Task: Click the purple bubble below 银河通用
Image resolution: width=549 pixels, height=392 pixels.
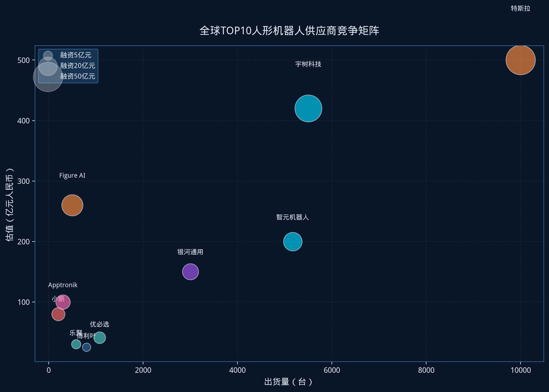Action: [x=190, y=272]
